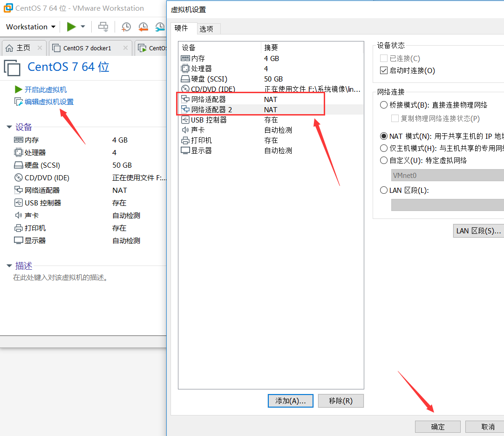Collapse the 设备 section
Viewport: 504px width, 436px height.
(x=9, y=127)
